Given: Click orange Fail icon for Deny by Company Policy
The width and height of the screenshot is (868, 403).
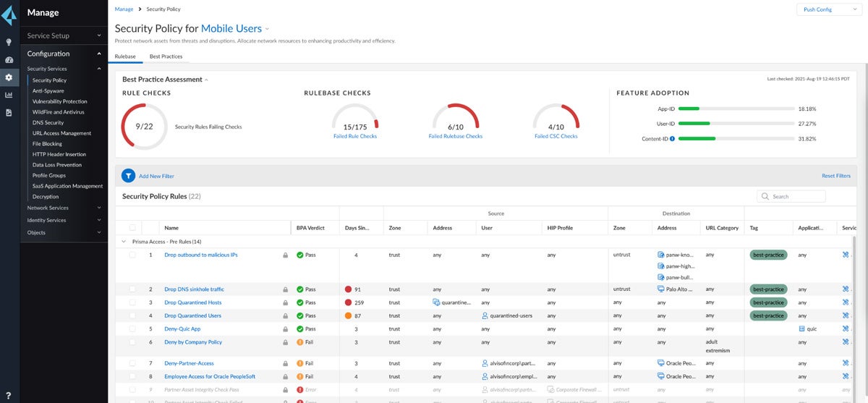Looking at the screenshot, I should (x=299, y=342).
